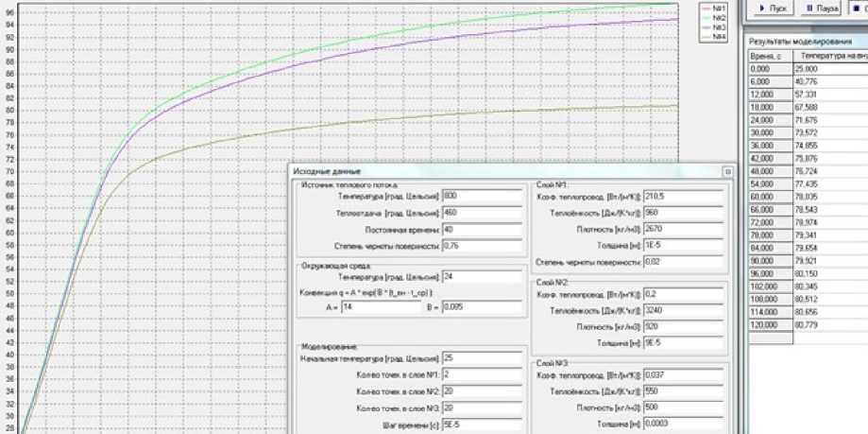Select the 25,000 temperature cell
Image resolution: width=868 pixels, height=434 pixels.
pos(830,69)
